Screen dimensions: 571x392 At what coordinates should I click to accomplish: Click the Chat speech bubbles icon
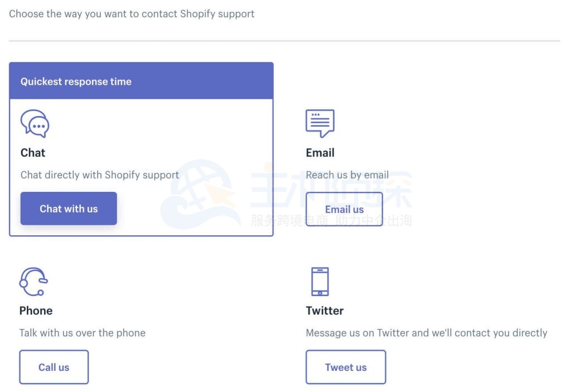click(x=35, y=124)
